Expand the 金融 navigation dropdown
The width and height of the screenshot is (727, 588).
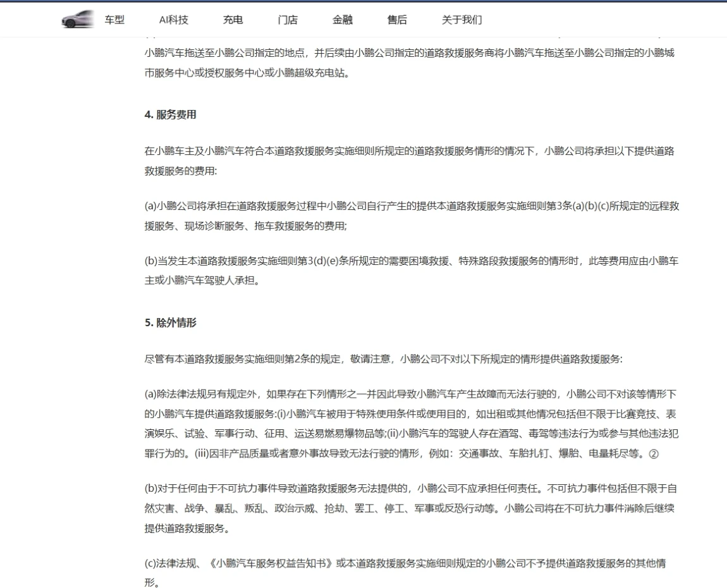[343, 20]
